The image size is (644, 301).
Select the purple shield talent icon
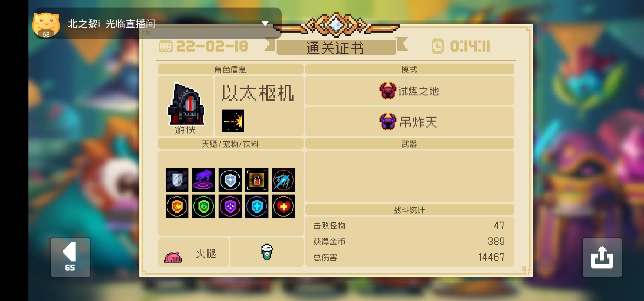point(230,206)
